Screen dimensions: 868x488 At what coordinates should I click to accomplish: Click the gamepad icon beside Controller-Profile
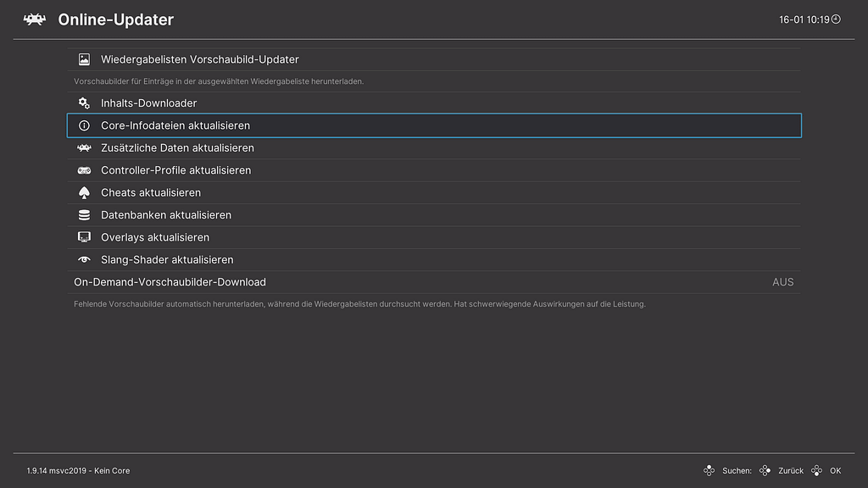coord(84,170)
